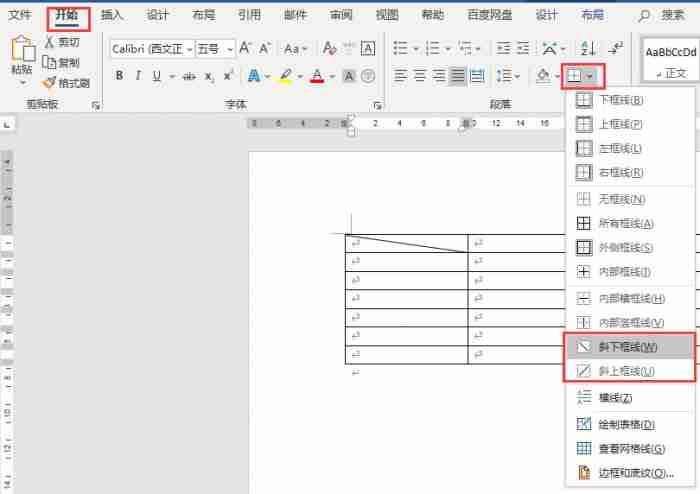Click the first table cell with diagonal line

(406, 243)
